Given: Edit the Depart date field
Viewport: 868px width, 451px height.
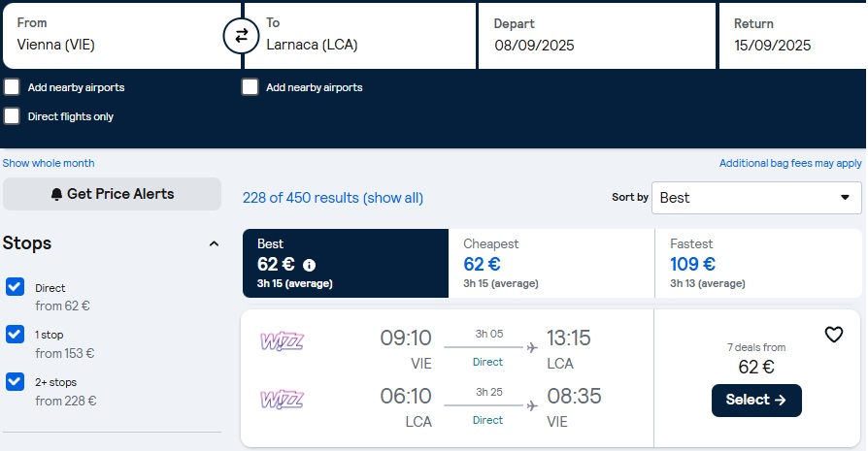Looking at the screenshot, I should 597,36.
